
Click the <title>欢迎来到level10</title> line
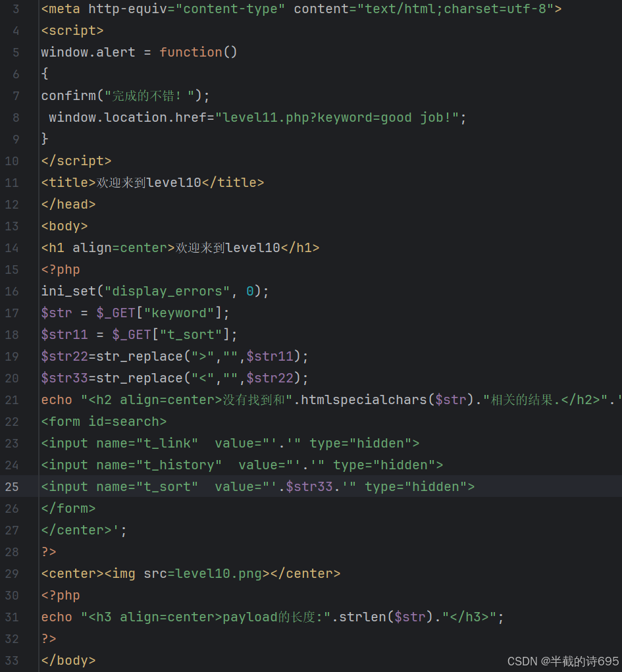(x=153, y=183)
